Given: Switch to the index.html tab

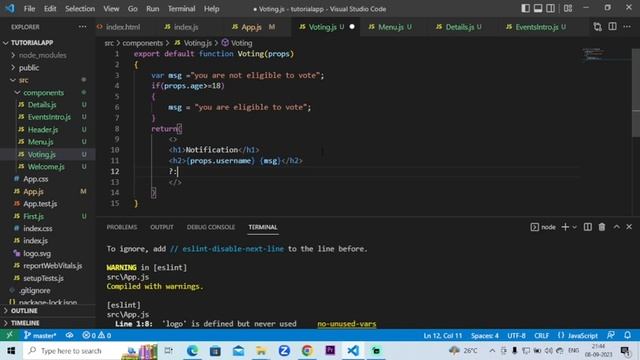Looking at the screenshot, I should pyautogui.click(x=122, y=27).
